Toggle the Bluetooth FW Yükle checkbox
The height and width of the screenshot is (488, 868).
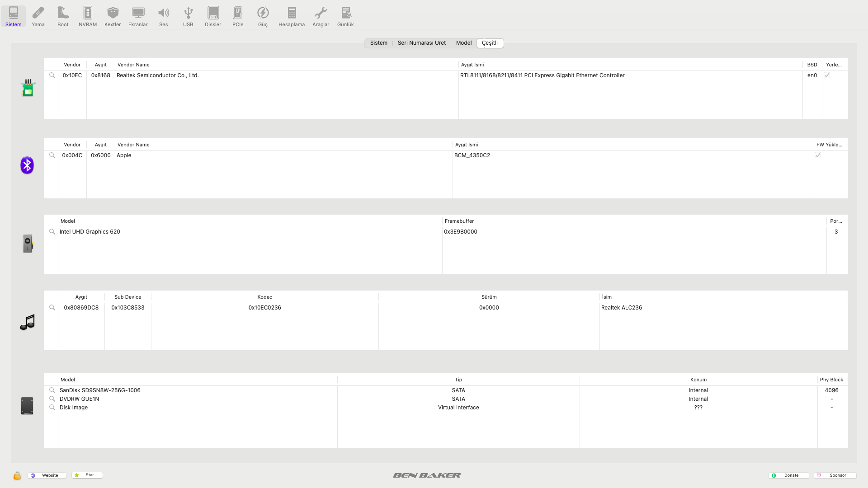(818, 155)
